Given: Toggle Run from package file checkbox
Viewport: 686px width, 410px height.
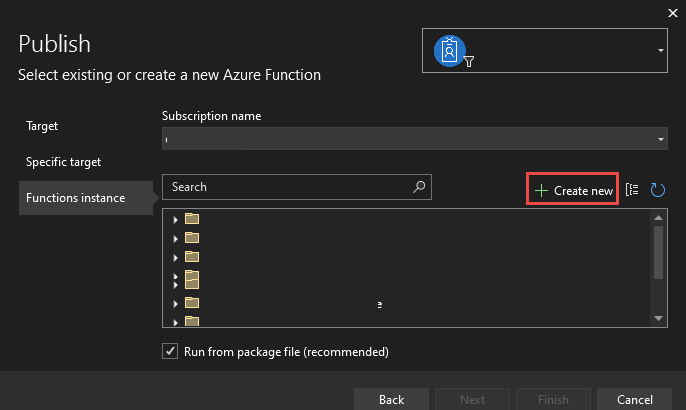Looking at the screenshot, I should tap(170, 351).
